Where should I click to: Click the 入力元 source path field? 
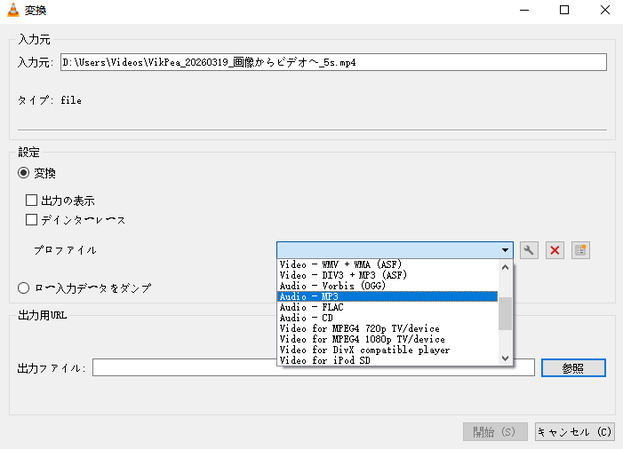click(x=333, y=62)
